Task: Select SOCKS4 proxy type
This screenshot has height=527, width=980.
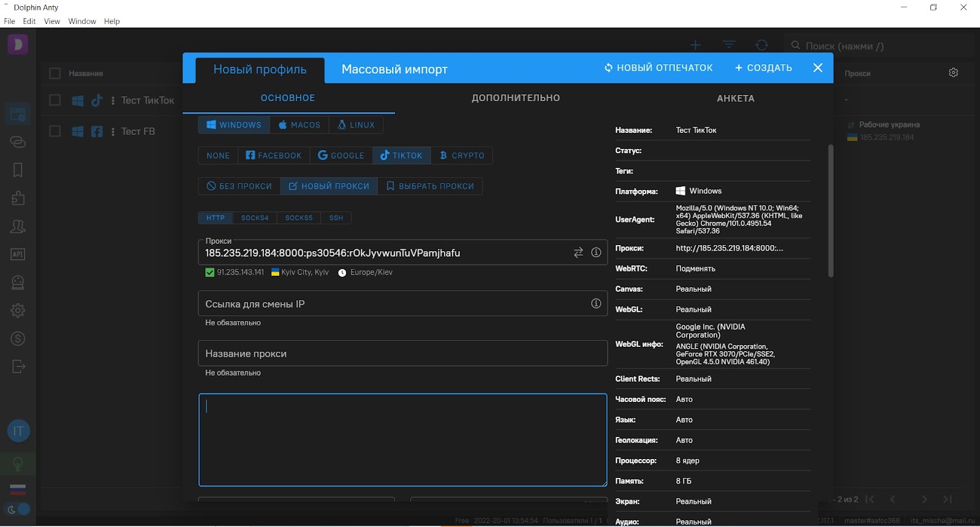Action: coord(255,218)
